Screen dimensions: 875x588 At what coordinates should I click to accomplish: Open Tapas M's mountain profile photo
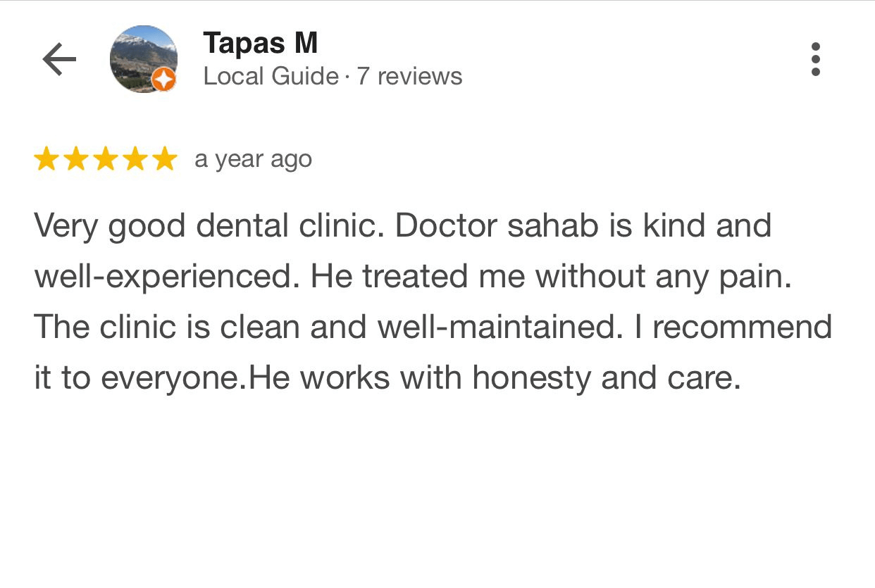point(143,59)
